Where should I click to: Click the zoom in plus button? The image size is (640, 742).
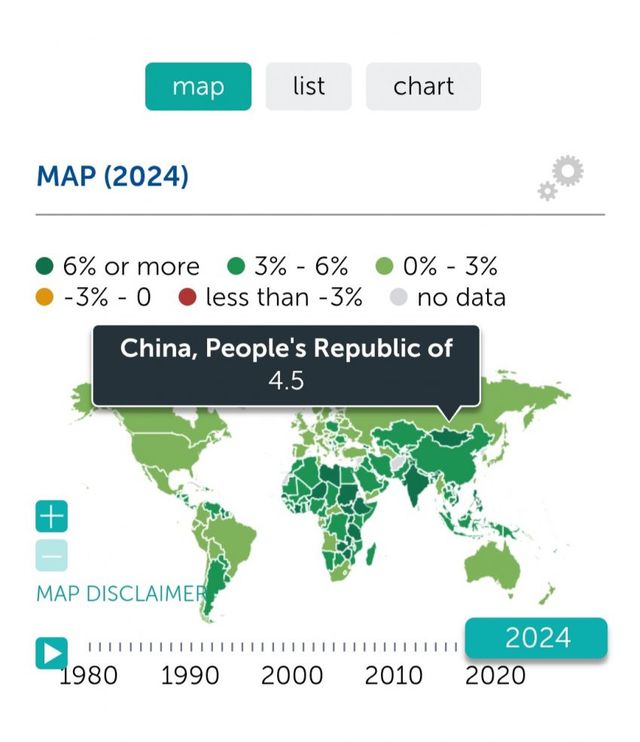[x=52, y=517]
